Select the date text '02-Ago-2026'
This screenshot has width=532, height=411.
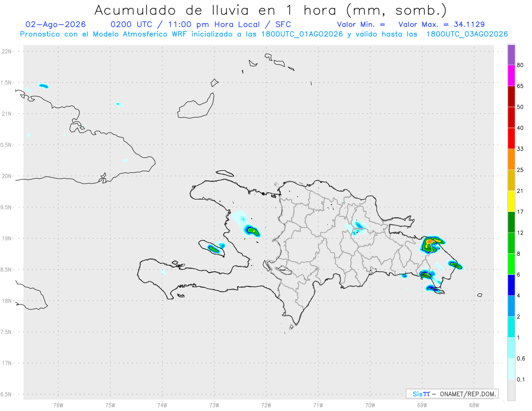[x=56, y=24]
